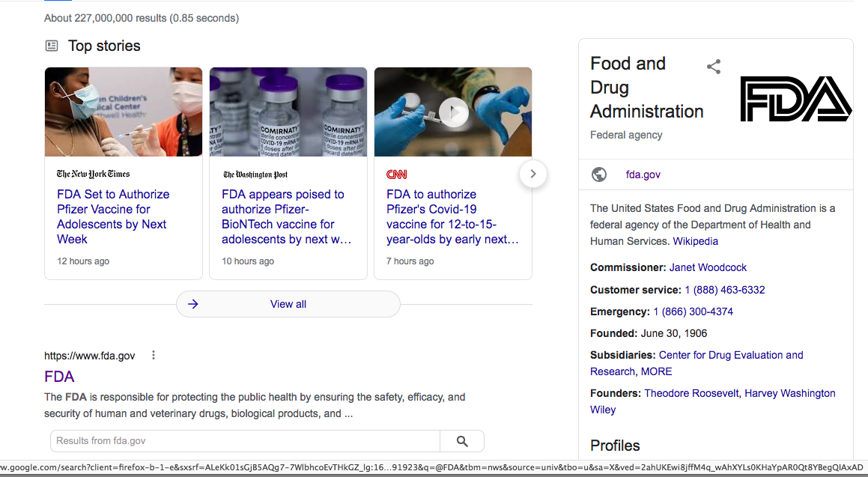Screen dimensions: 868x477
Task: Play the CNN vaccine video thumbnail
Action: pos(453,112)
